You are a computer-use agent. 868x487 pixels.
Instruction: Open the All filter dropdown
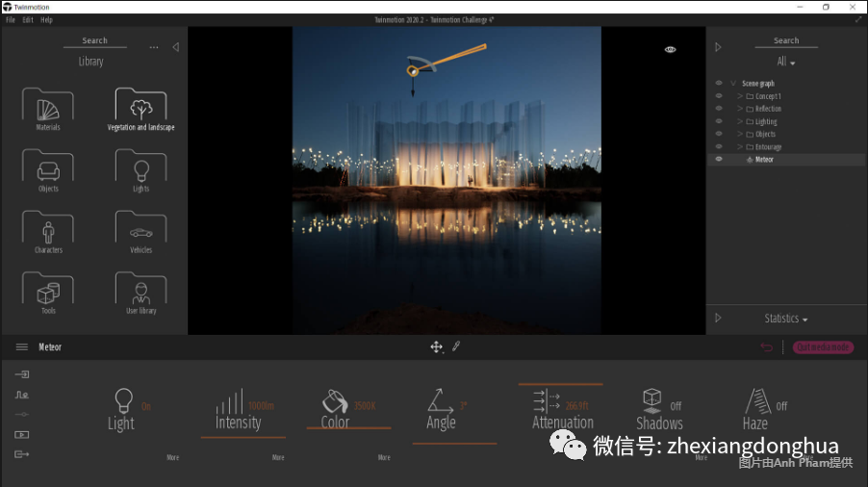click(x=785, y=62)
